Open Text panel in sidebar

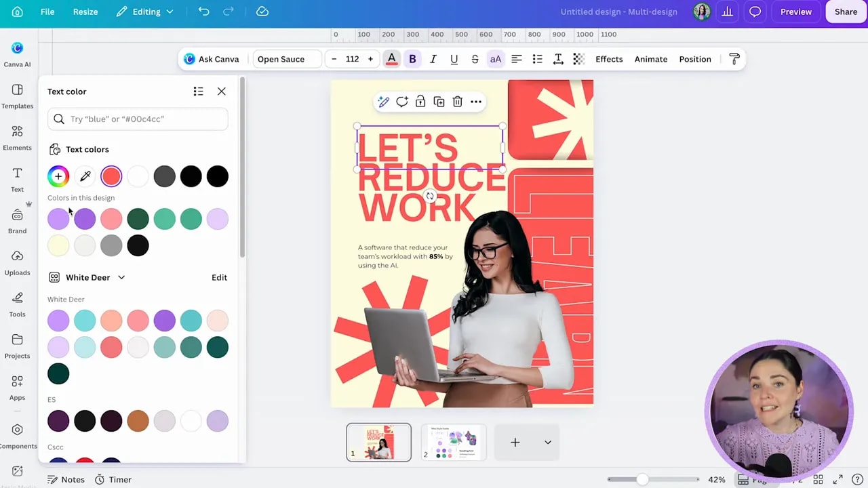[17, 180]
